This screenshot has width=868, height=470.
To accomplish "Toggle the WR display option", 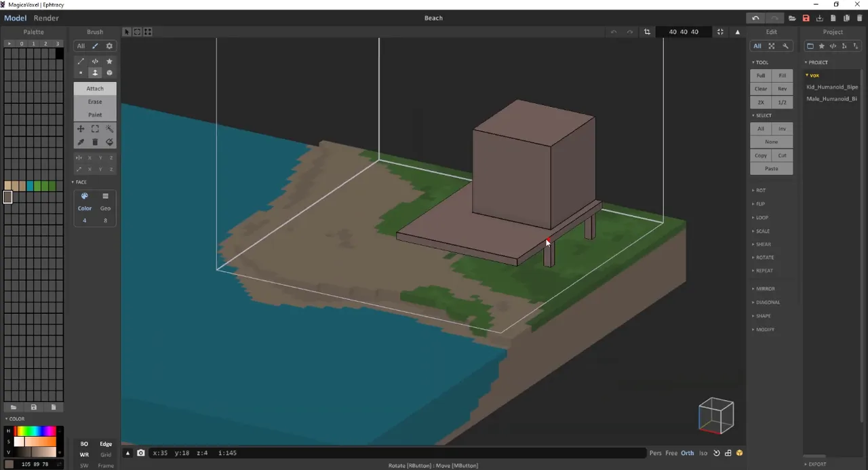I will click(x=84, y=455).
